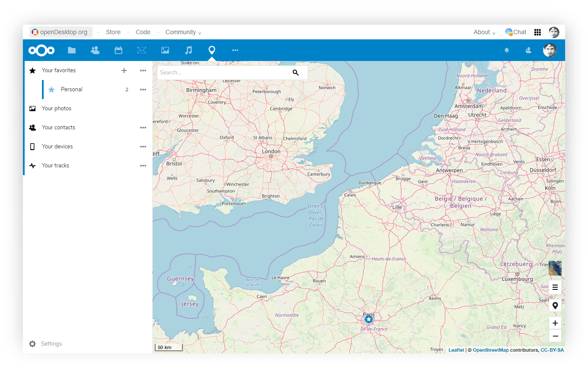Image resolution: width=588 pixels, height=372 pixels.
Task: Click the Luxembourg label on map
Action: [x=518, y=279]
